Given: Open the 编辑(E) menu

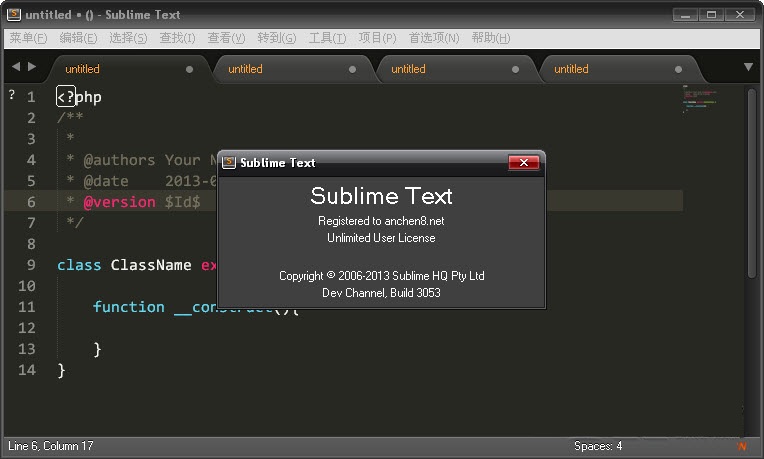Looking at the screenshot, I should click(78, 38).
